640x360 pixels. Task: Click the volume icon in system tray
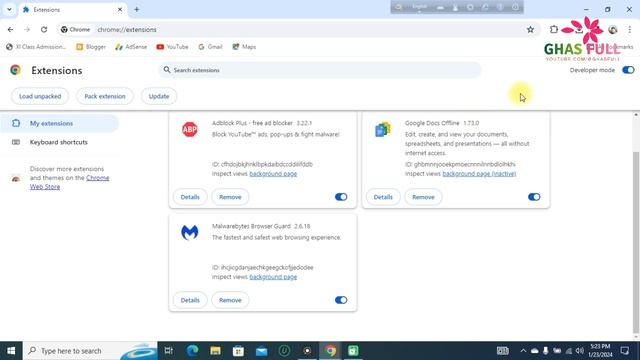pos(580,351)
